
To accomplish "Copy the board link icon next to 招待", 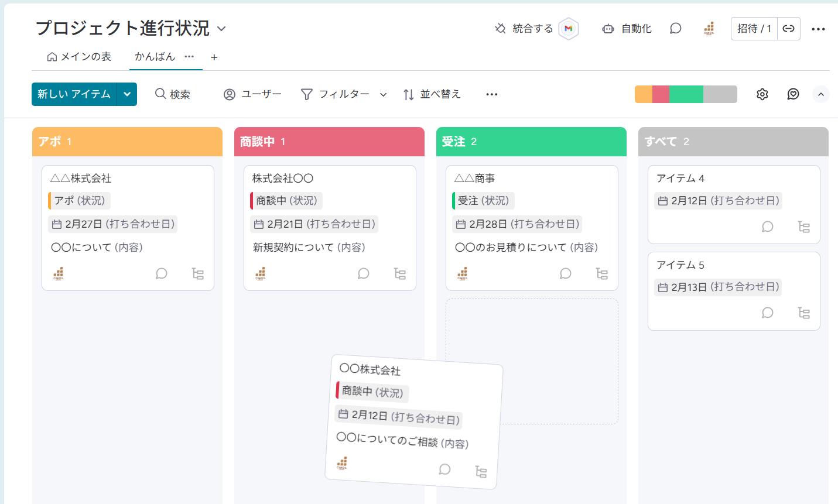I will 788,29.
